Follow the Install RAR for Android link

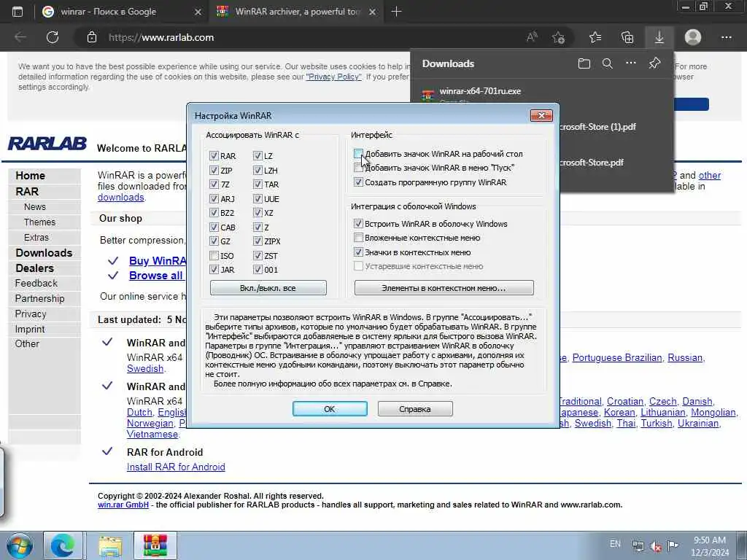click(x=176, y=467)
